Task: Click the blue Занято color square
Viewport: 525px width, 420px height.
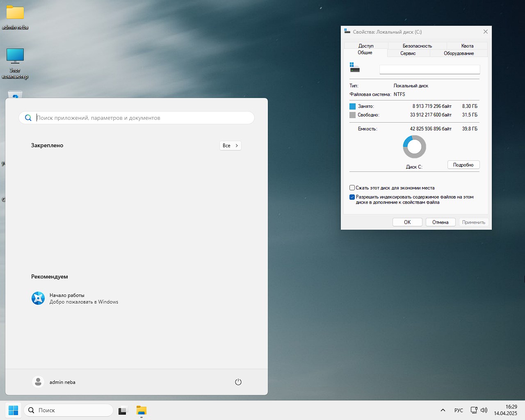Action: tap(352, 106)
